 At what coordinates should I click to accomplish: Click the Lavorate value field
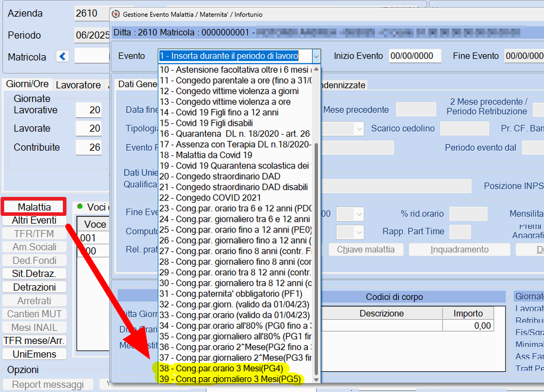pos(89,129)
